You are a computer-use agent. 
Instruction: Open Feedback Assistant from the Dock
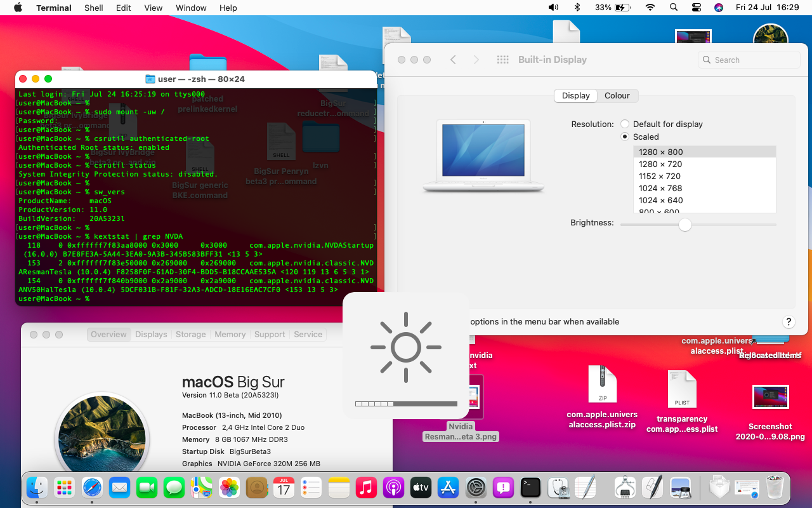pyautogui.click(x=504, y=488)
